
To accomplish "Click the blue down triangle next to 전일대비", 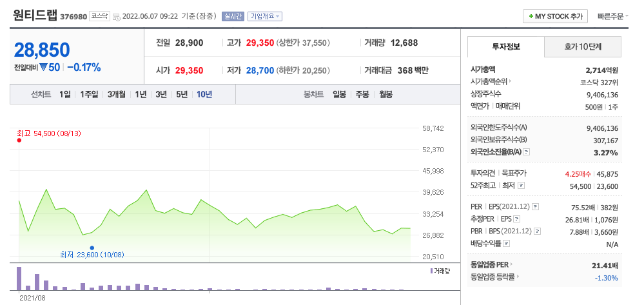I will coord(44,68).
